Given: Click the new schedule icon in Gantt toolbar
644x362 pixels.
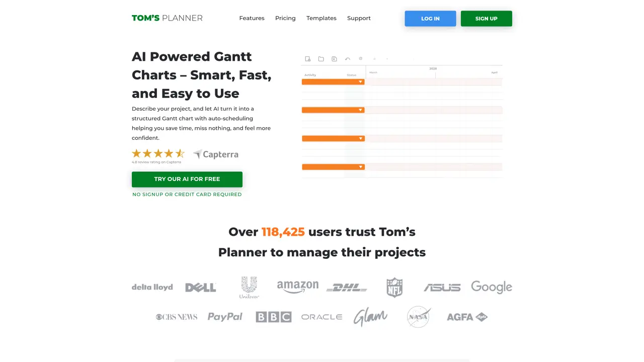Looking at the screenshot, I should click(x=308, y=59).
